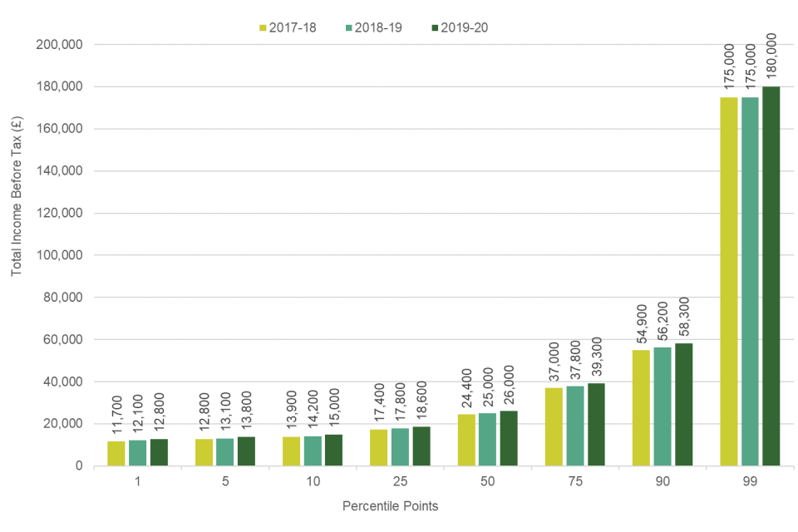The image size is (798, 532).
Task: Click the 2019-20 bar at percentile 75
Action: click(x=597, y=424)
